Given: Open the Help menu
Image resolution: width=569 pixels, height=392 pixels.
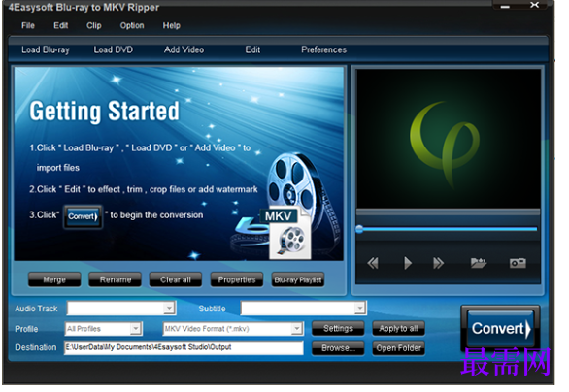Looking at the screenshot, I should click(x=171, y=26).
